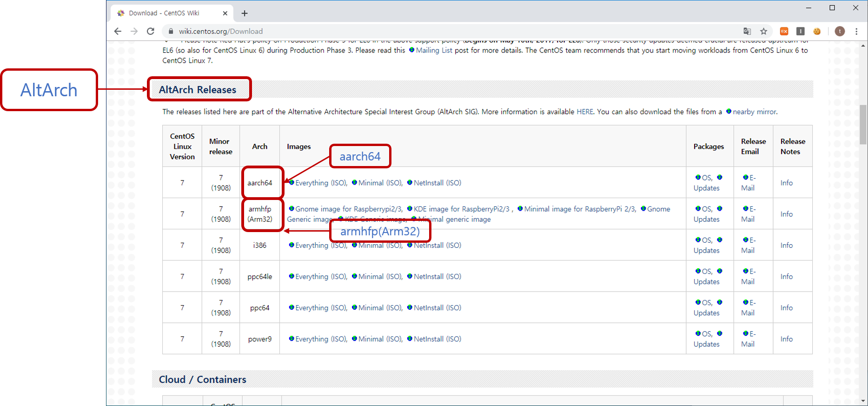
Task: Open E-Mail release link in ppc64le row
Action: pyautogui.click(x=749, y=276)
